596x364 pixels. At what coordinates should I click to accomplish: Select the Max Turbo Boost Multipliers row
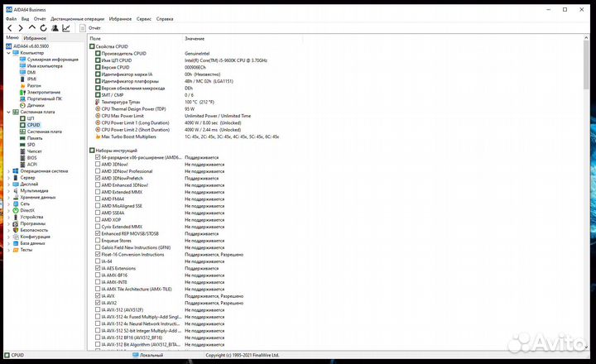click(186, 136)
